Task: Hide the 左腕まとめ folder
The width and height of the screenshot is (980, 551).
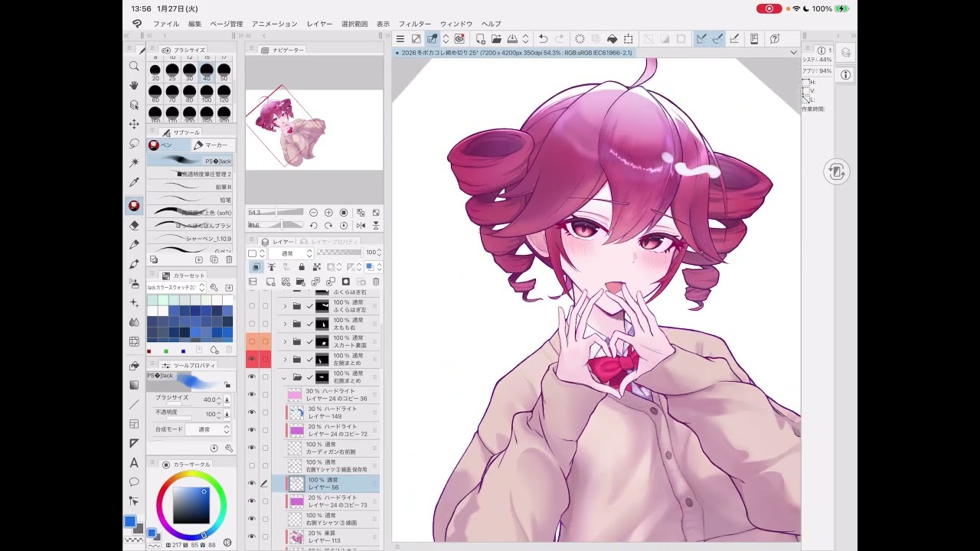Action: pyautogui.click(x=251, y=358)
